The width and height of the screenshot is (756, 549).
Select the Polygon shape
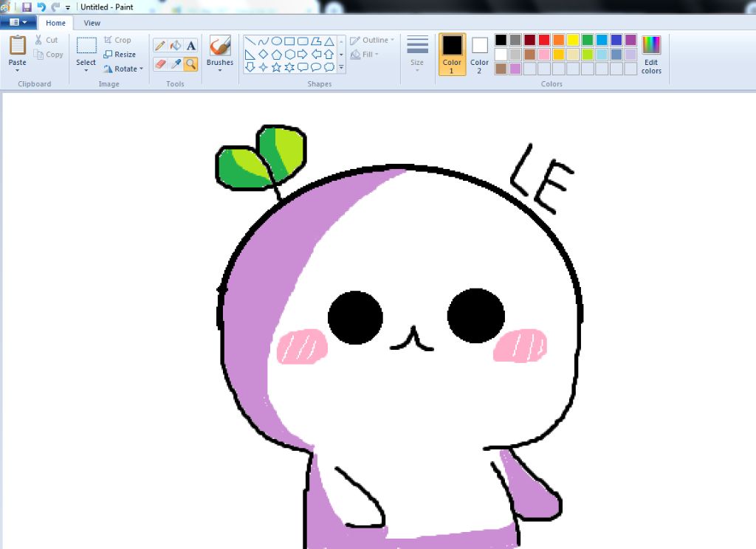click(316, 41)
